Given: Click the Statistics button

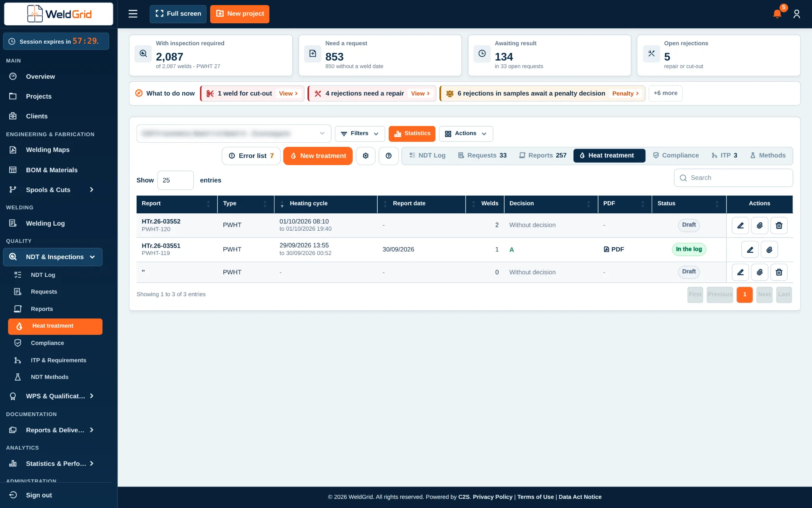Looking at the screenshot, I should [x=412, y=134].
